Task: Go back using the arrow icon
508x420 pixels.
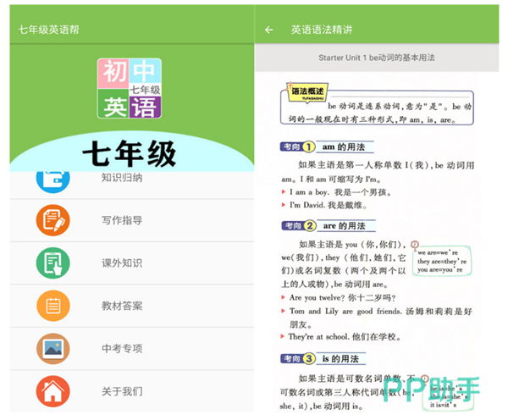Action: 269,30
